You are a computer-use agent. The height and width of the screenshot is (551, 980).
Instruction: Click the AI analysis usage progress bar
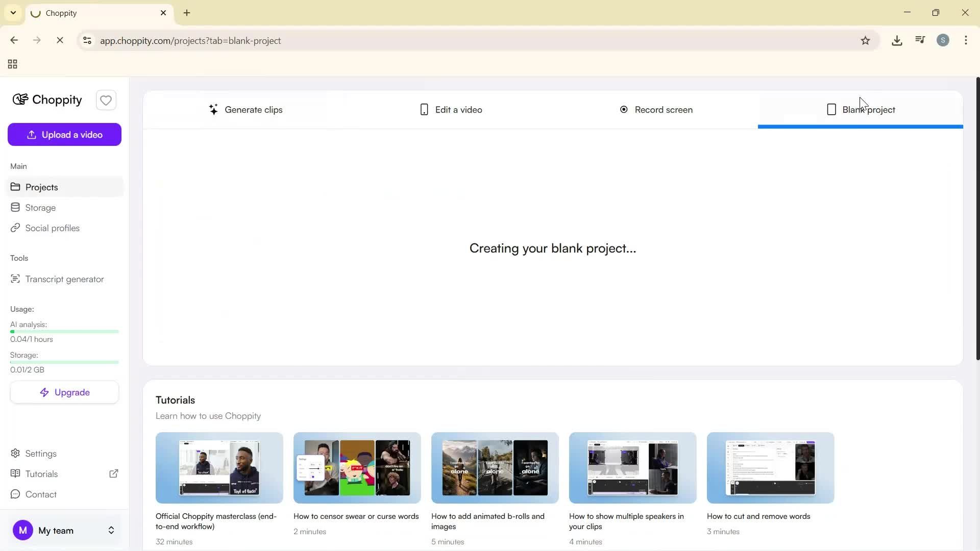tap(64, 331)
